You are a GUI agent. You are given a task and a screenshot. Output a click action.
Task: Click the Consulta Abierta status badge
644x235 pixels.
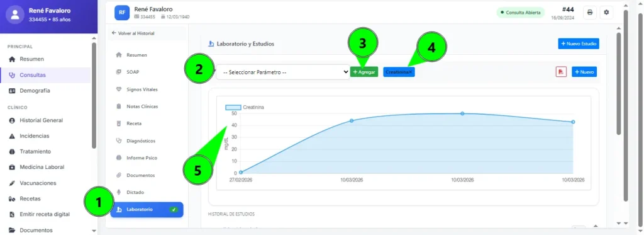click(x=520, y=13)
